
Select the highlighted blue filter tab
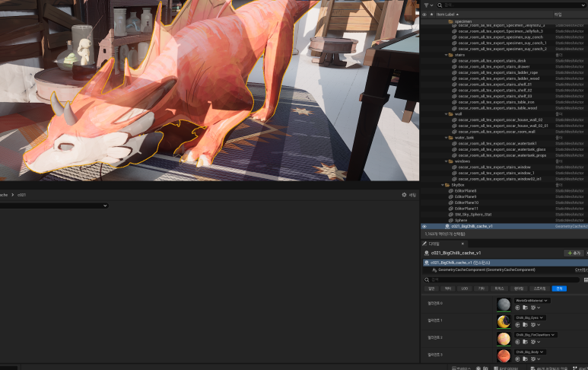click(x=559, y=289)
